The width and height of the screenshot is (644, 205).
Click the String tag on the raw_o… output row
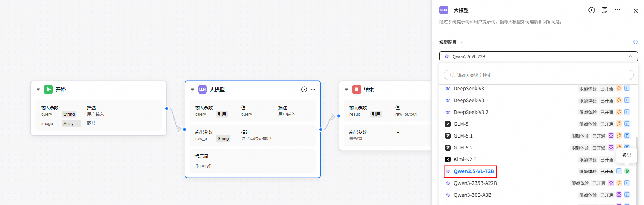(223, 139)
